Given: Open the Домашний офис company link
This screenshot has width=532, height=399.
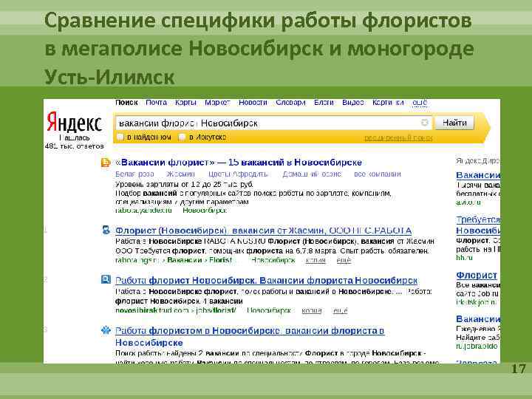Looking at the screenshot, I should tap(312, 174).
